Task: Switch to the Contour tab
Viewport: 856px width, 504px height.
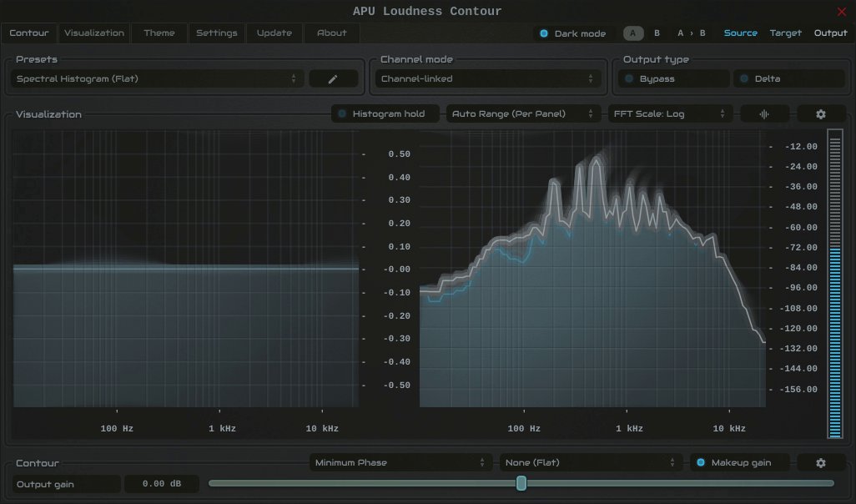Action: point(29,33)
